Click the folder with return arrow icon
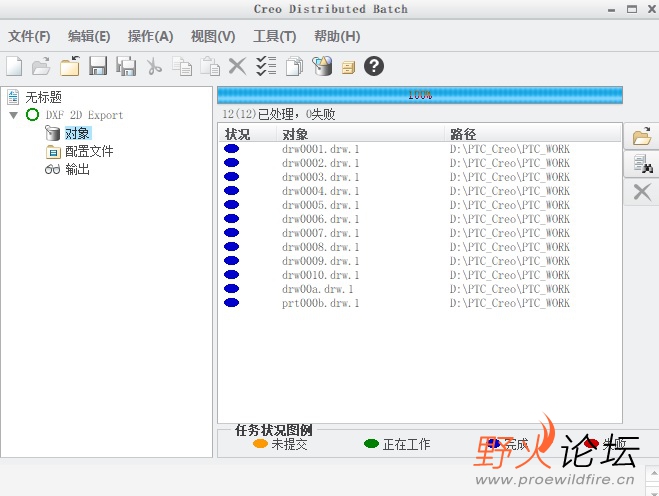The image size is (659, 496). click(70, 66)
